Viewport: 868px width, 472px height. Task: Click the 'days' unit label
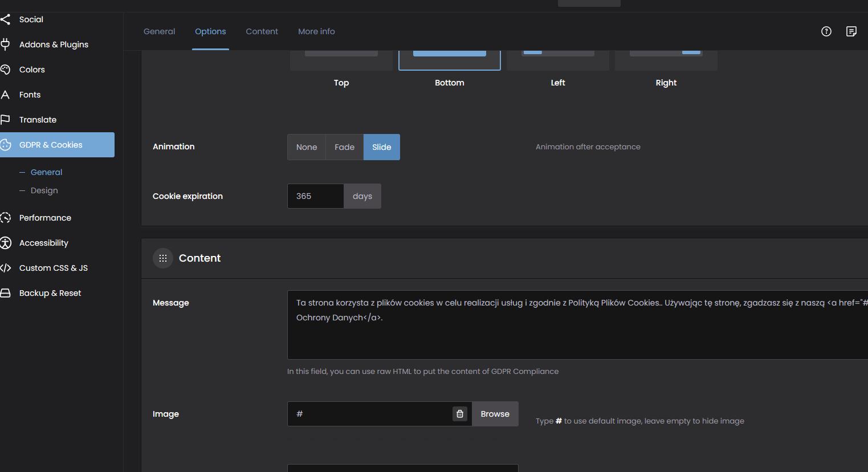(362, 196)
